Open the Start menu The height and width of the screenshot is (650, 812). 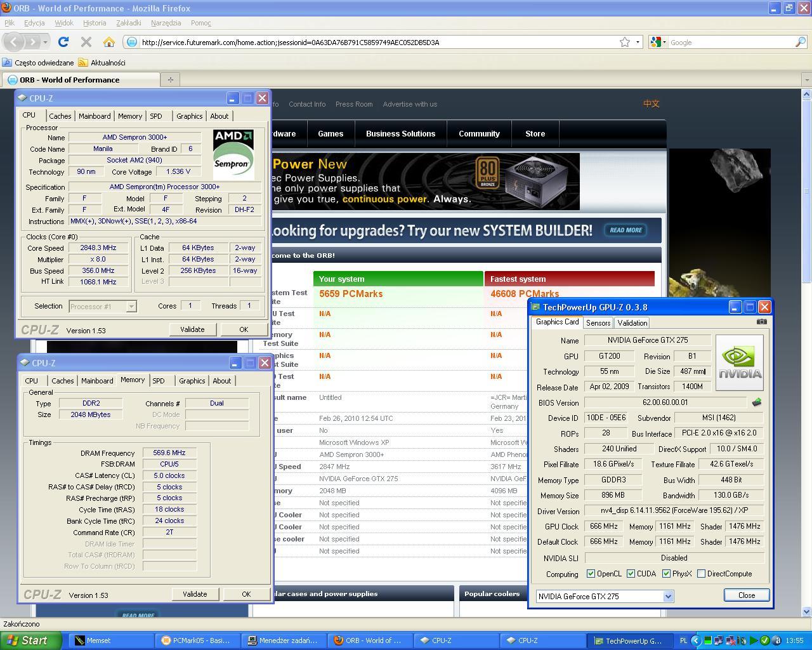pos(30,640)
